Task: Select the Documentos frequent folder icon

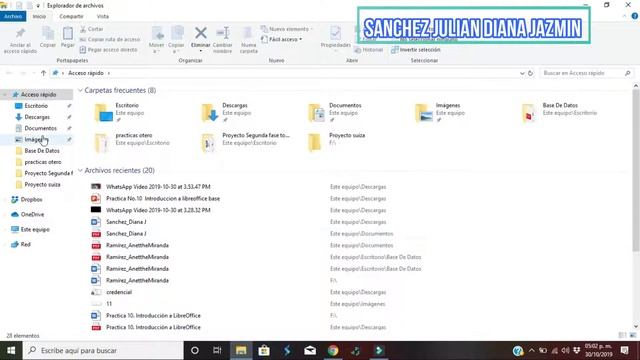Action: (x=317, y=113)
